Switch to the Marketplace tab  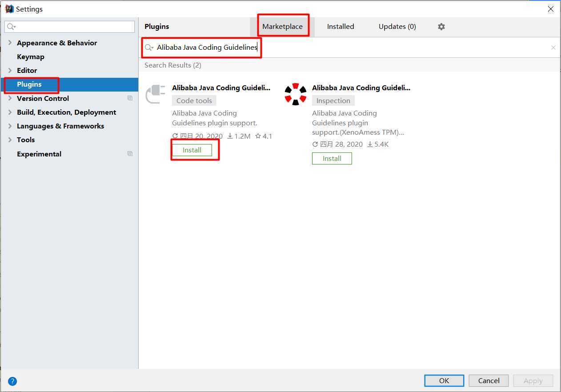[282, 27]
